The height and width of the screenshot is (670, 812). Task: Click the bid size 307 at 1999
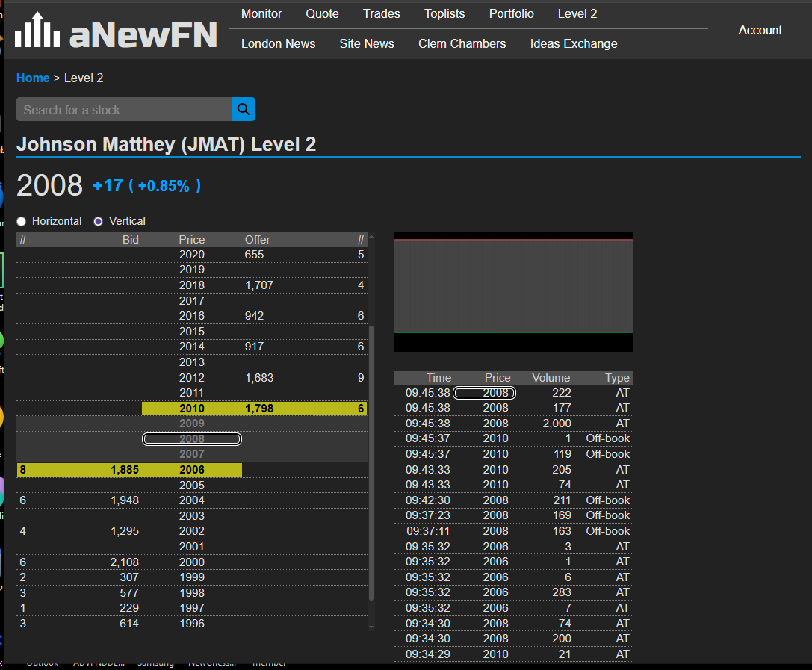coord(129,577)
